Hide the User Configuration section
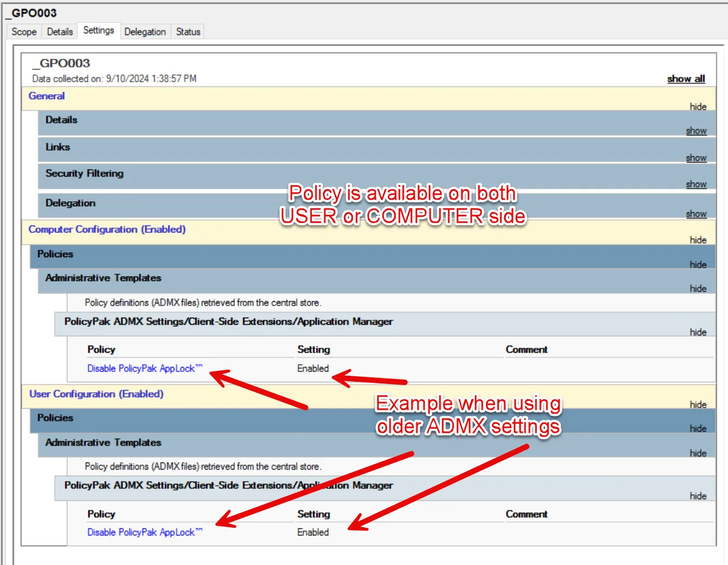 [698, 404]
